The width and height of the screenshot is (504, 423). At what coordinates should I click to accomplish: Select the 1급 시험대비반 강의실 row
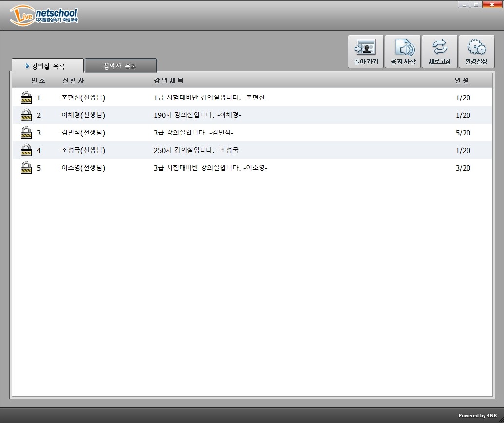point(210,98)
